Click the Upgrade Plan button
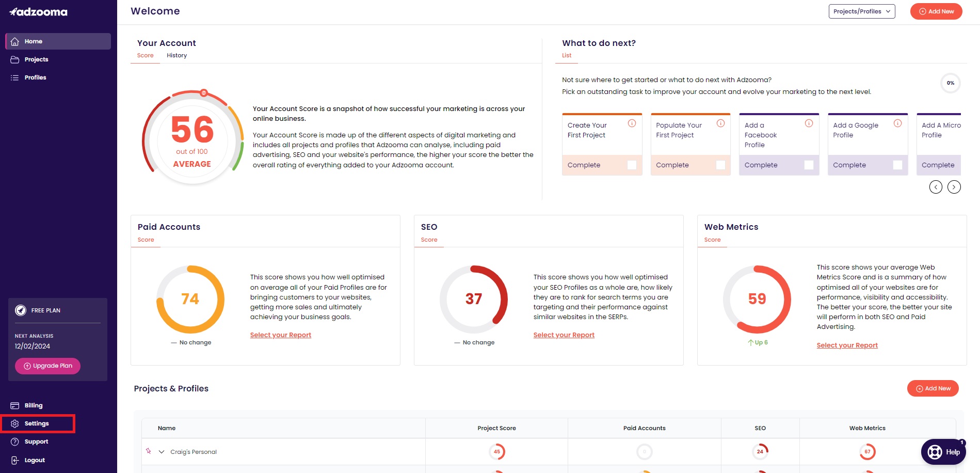This screenshot has height=473, width=980. click(x=47, y=366)
